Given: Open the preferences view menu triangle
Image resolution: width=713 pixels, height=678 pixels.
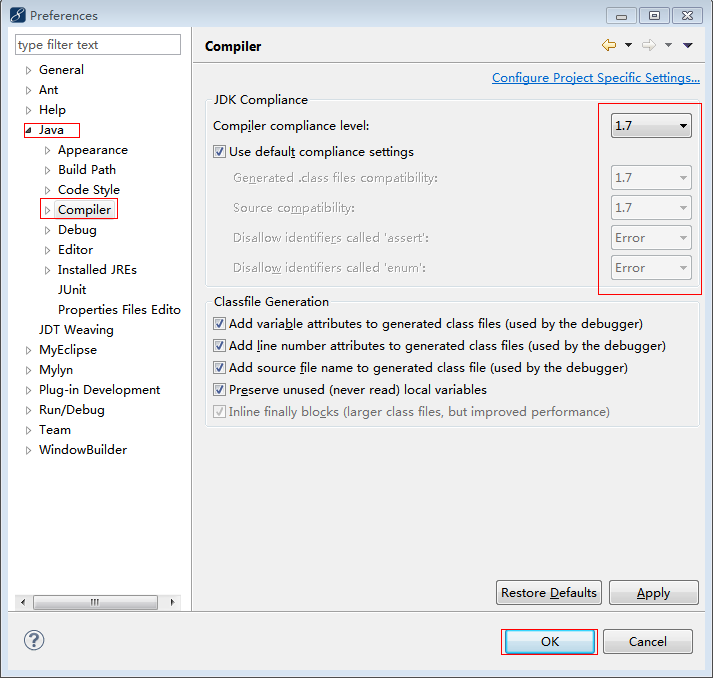Looking at the screenshot, I should [x=688, y=45].
